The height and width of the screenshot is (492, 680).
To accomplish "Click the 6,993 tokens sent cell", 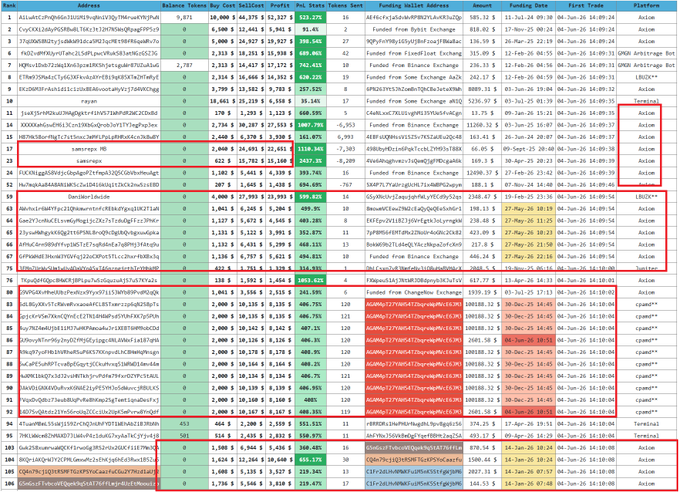I will [x=346, y=137].
